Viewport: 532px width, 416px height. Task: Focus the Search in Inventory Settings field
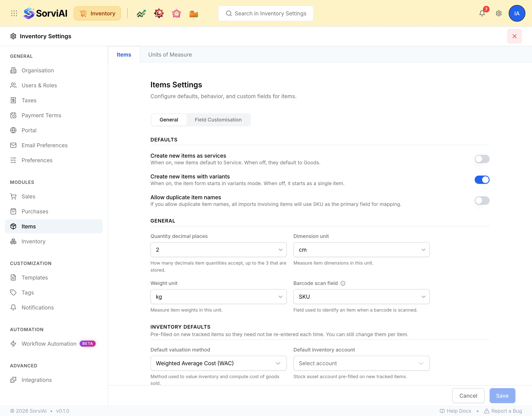coord(266,13)
